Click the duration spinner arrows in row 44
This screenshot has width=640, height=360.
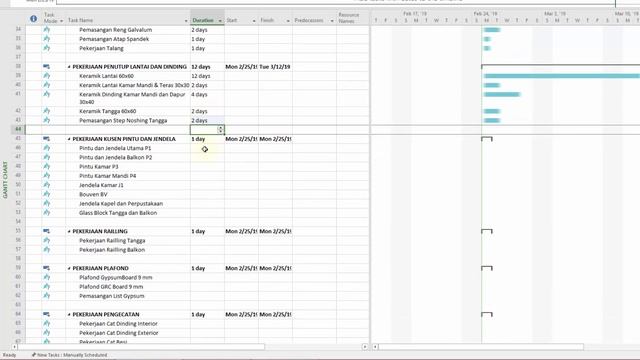coord(220,129)
